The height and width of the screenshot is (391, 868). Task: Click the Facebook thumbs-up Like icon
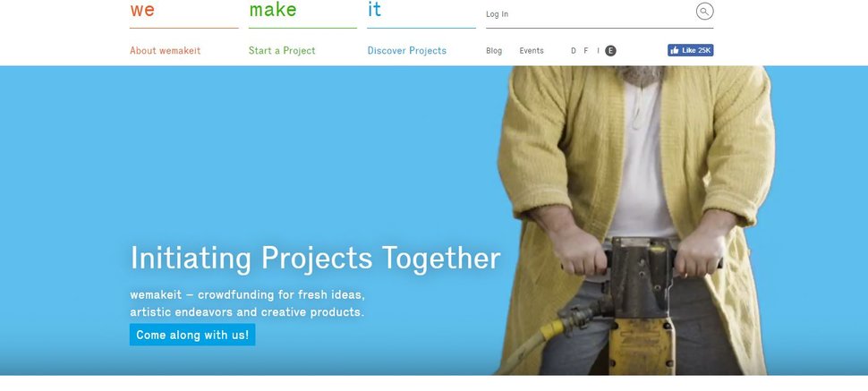(x=674, y=50)
